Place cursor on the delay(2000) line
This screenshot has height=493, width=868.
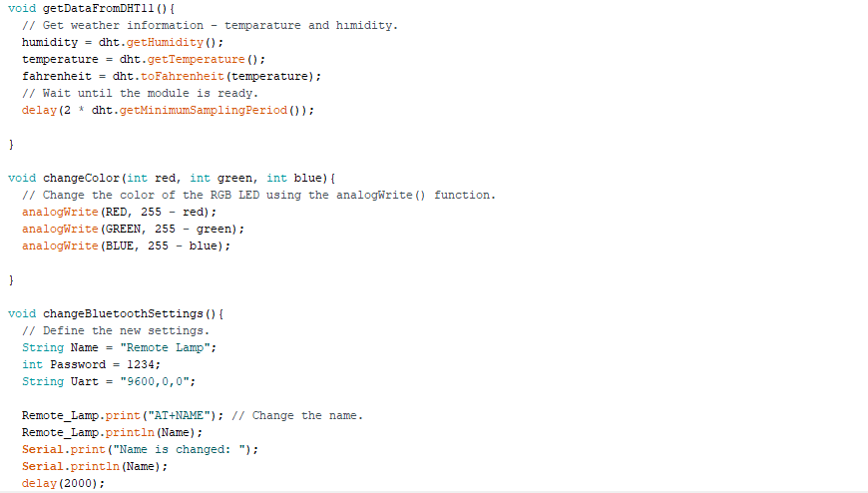62,483
